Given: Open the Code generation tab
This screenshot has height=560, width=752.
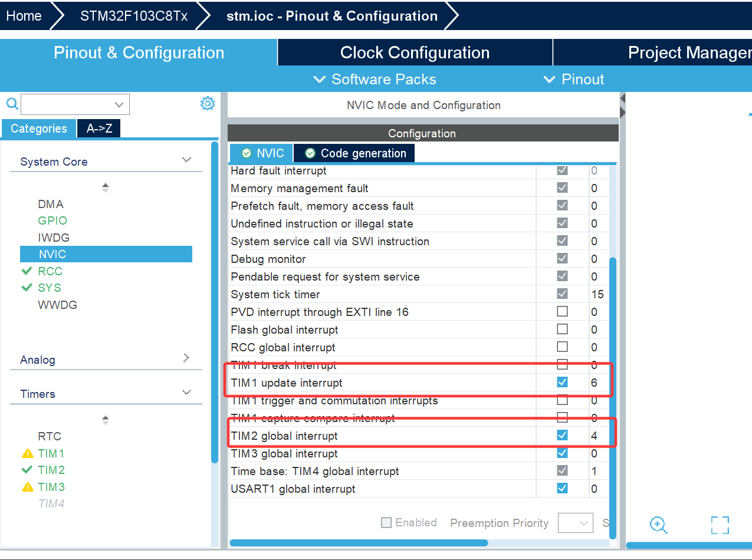Looking at the screenshot, I should pyautogui.click(x=355, y=153).
